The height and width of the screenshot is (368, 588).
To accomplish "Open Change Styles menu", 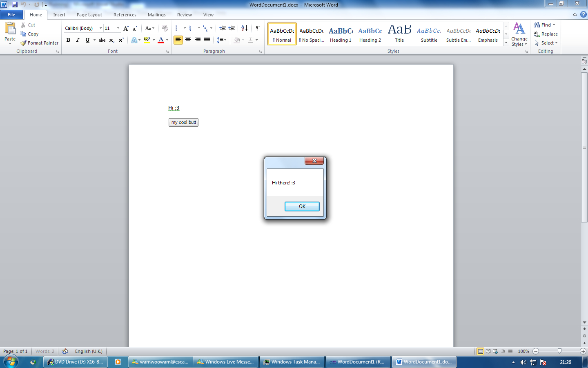I will [519, 34].
